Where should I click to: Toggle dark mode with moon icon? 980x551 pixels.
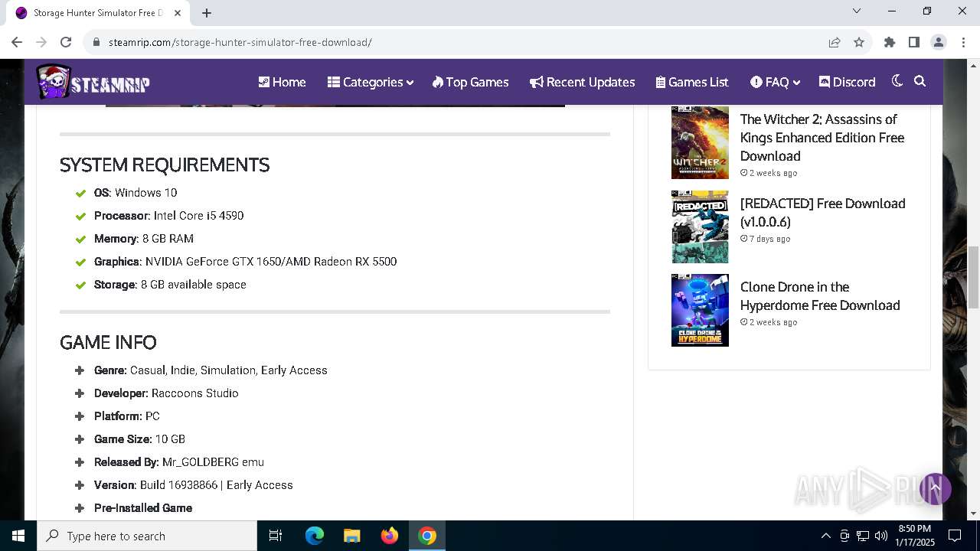tap(897, 81)
